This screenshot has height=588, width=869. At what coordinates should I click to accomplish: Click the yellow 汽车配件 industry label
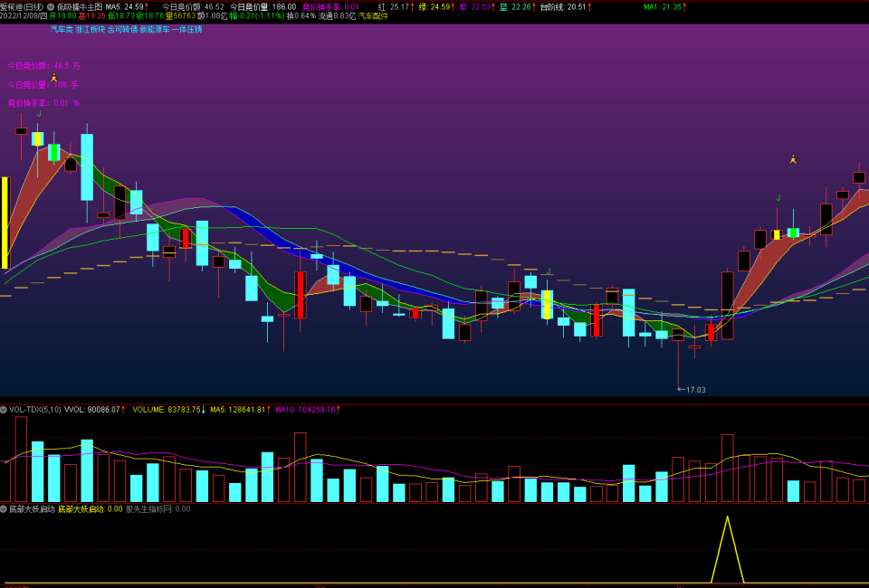tap(373, 16)
